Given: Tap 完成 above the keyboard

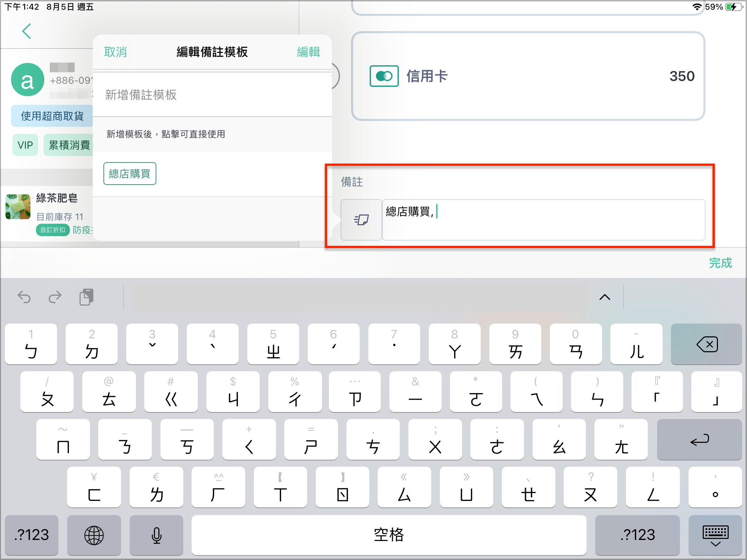Looking at the screenshot, I should pos(720,263).
